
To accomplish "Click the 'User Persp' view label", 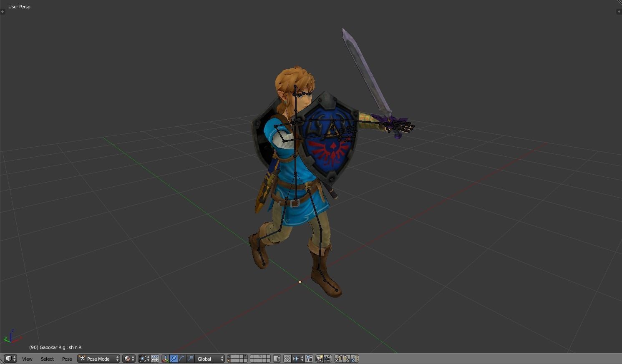I will click(19, 7).
